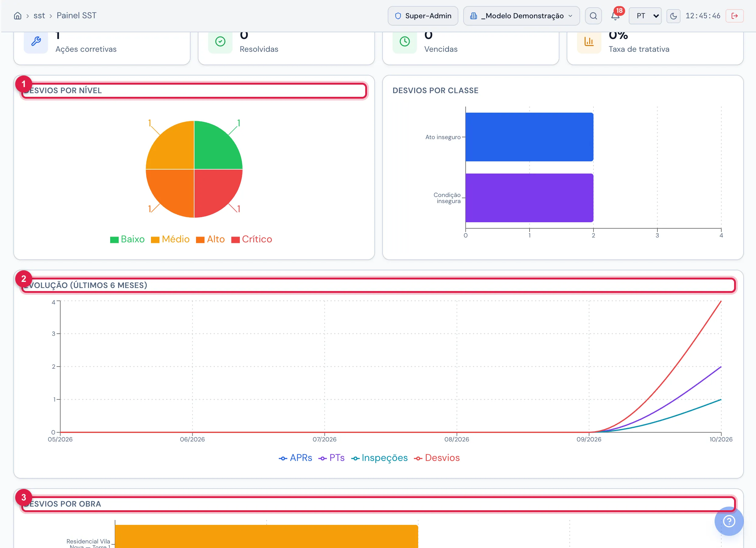Navigate to sst breadcrumb
The image size is (756, 548).
coord(39,16)
